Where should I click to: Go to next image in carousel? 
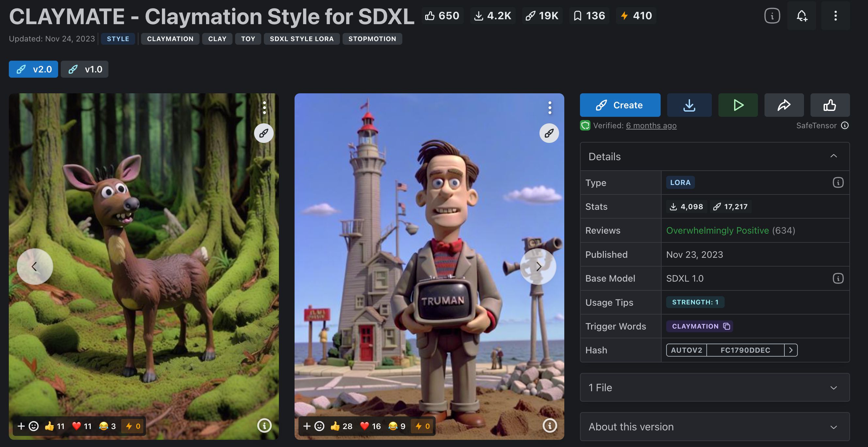click(x=538, y=267)
